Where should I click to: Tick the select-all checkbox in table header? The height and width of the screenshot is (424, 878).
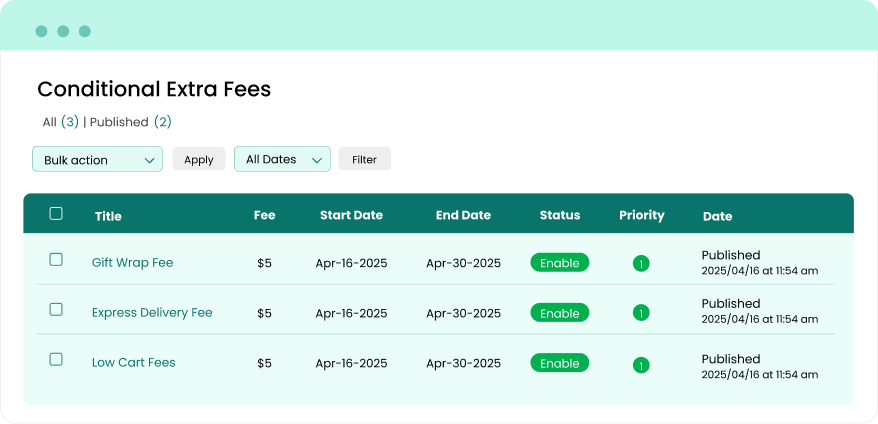click(56, 213)
